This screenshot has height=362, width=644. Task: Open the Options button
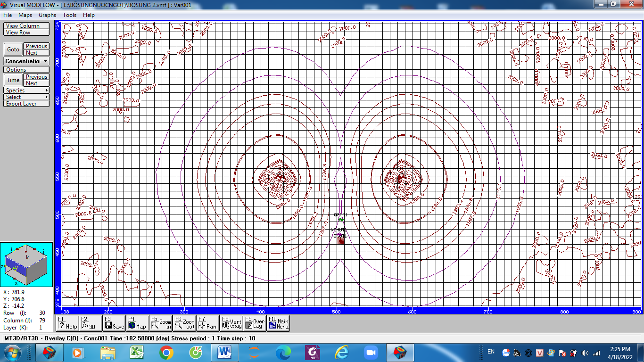tap(26, 70)
